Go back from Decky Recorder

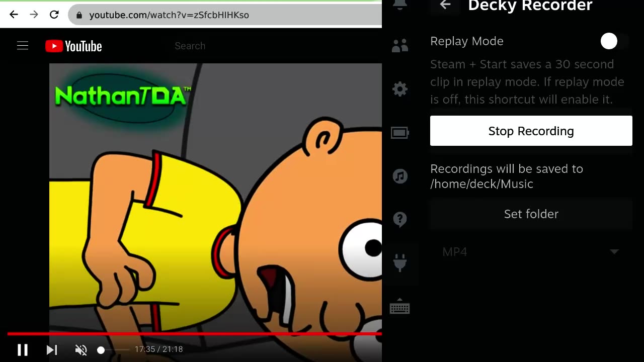point(445,5)
